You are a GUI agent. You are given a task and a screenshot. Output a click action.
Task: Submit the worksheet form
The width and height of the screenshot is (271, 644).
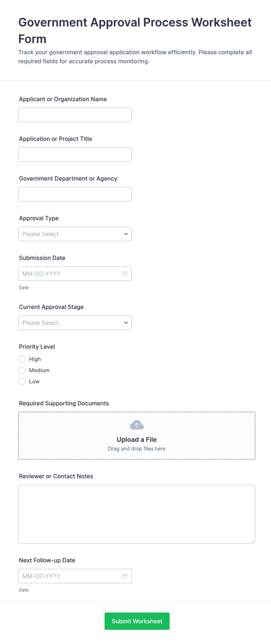click(137, 621)
